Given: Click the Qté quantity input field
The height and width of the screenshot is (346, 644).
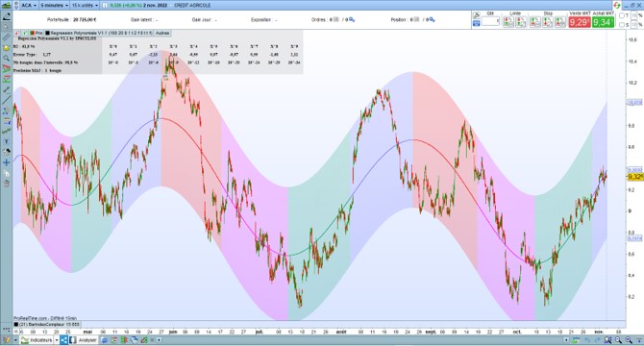Looking at the screenshot, I should tap(490, 21).
